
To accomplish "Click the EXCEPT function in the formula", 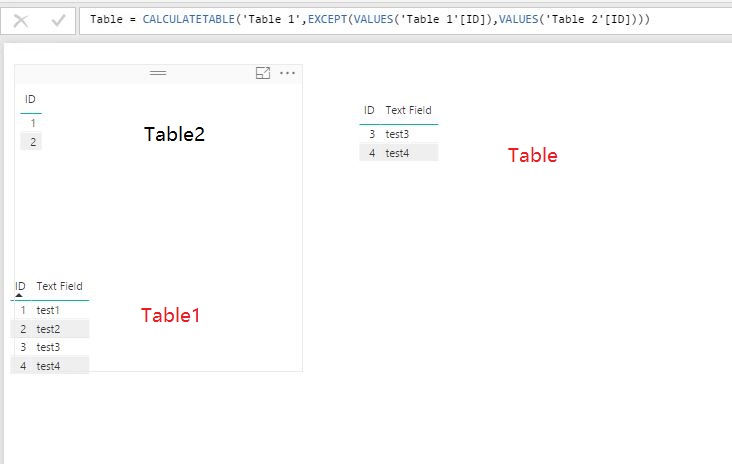I will [327, 19].
